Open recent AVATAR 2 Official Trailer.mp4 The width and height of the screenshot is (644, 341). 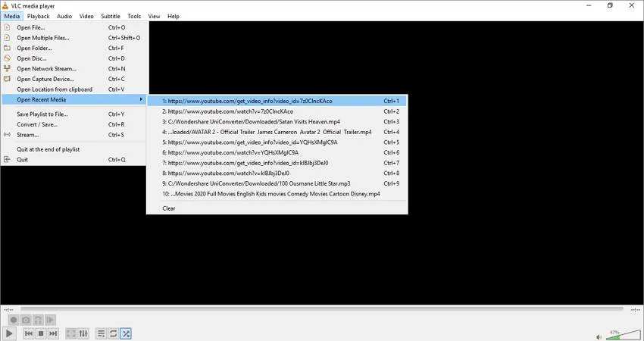[x=277, y=132]
